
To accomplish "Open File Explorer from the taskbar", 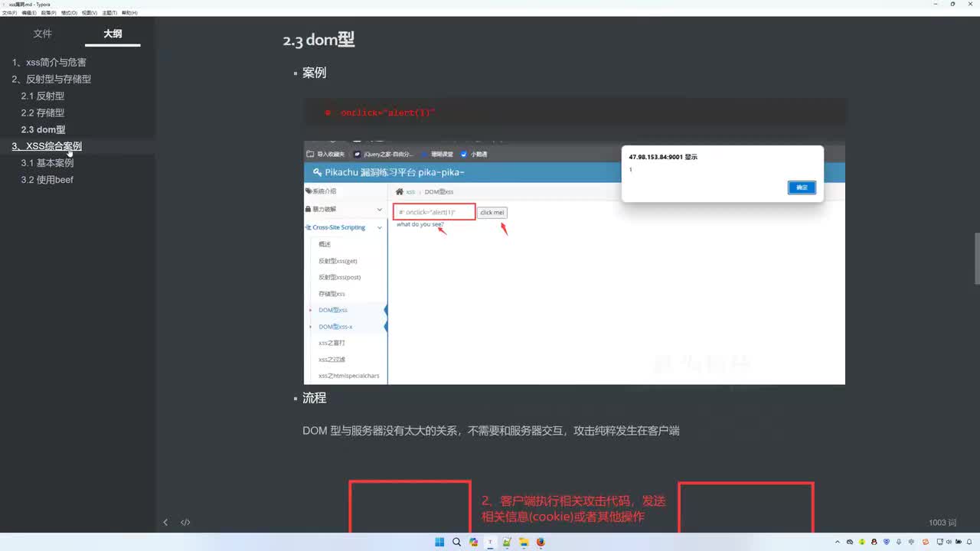I will (524, 542).
